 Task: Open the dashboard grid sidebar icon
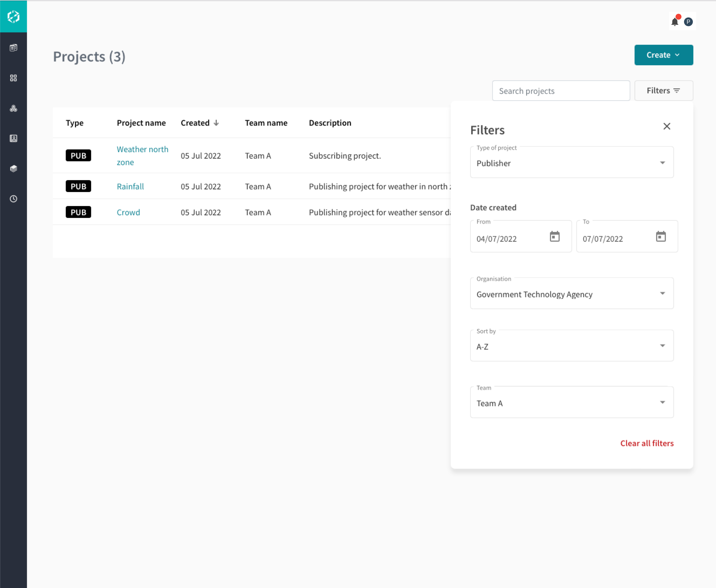(13, 78)
